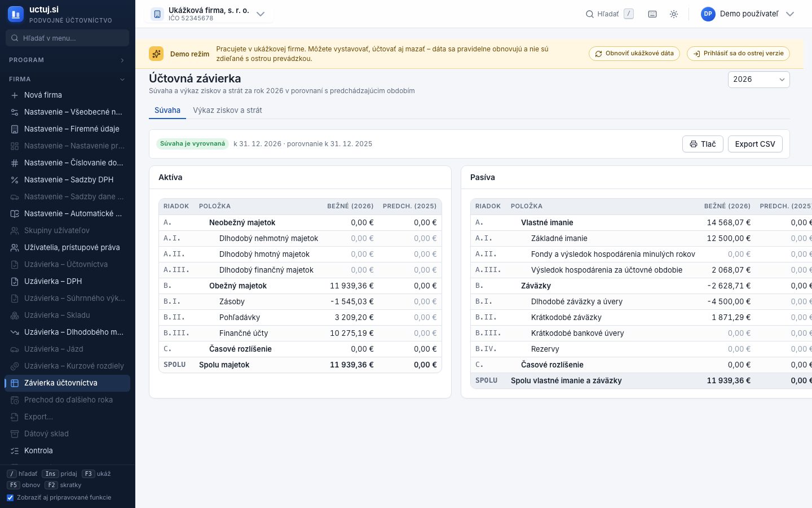Toggle the light/dark theme sun icon
Screen dimensions: 812x508
click(674, 14)
